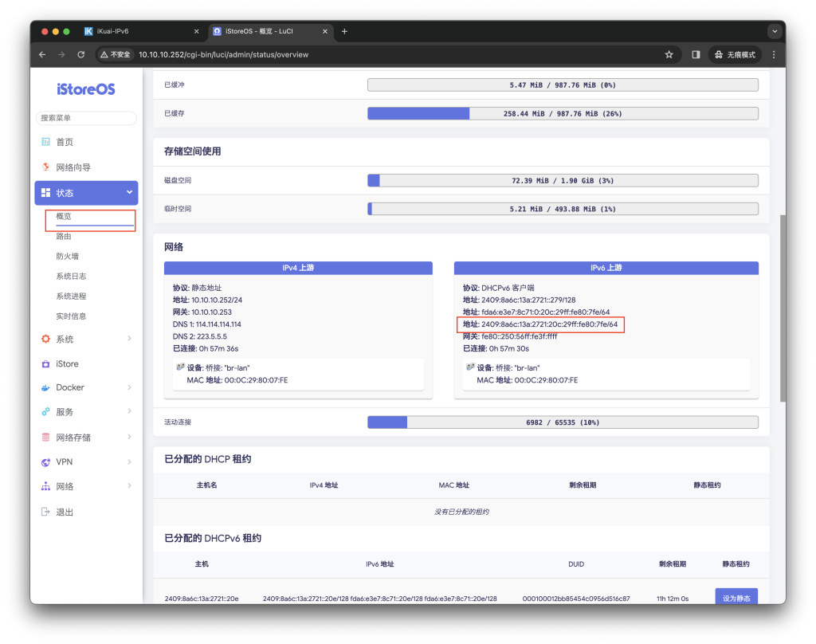Screen dimensions: 816x644
Task: Click the 11h 12m 0s lease time
Action: point(673,599)
